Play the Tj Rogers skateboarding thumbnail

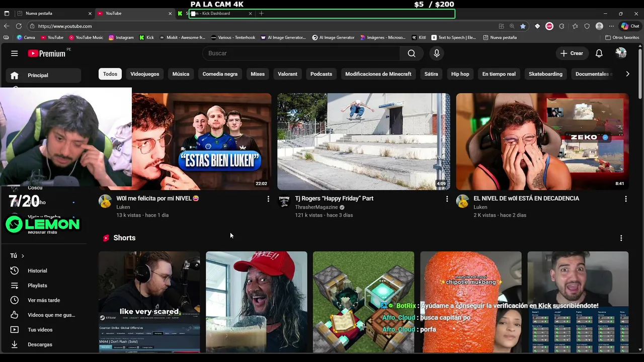click(364, 141)
